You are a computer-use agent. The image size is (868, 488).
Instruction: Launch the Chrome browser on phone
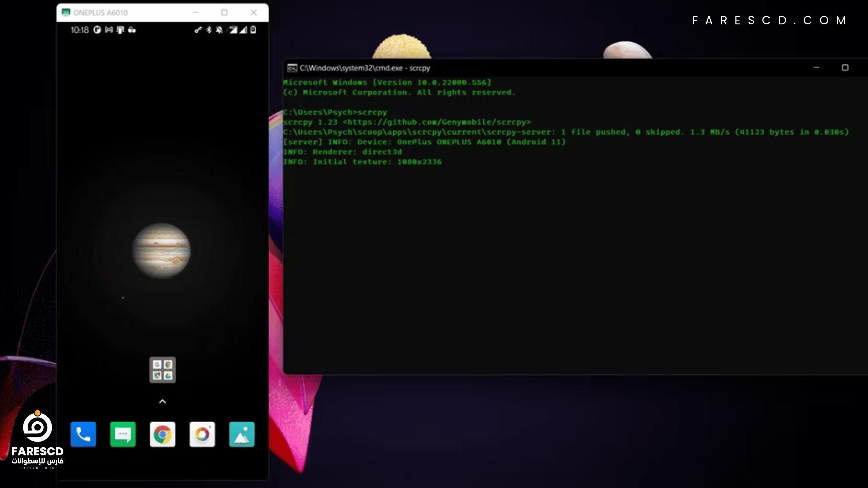pyautogui.click(x=162, y=434)
